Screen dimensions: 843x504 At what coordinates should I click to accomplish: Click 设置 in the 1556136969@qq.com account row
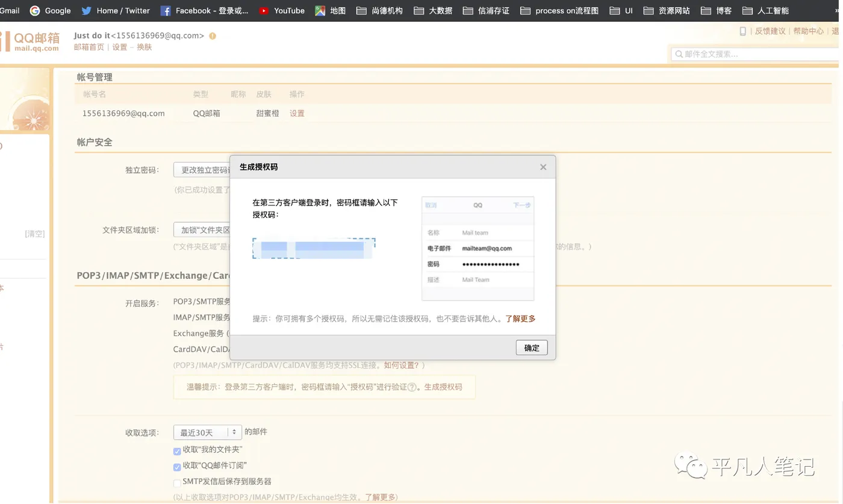(x=297, y=113)
